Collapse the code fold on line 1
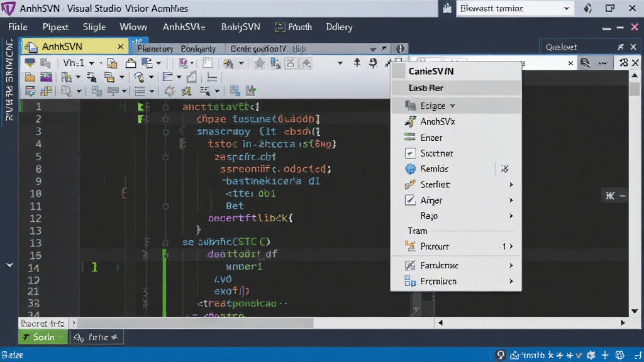Viewport: 644px width, 362px height. (x=165, y=107)
